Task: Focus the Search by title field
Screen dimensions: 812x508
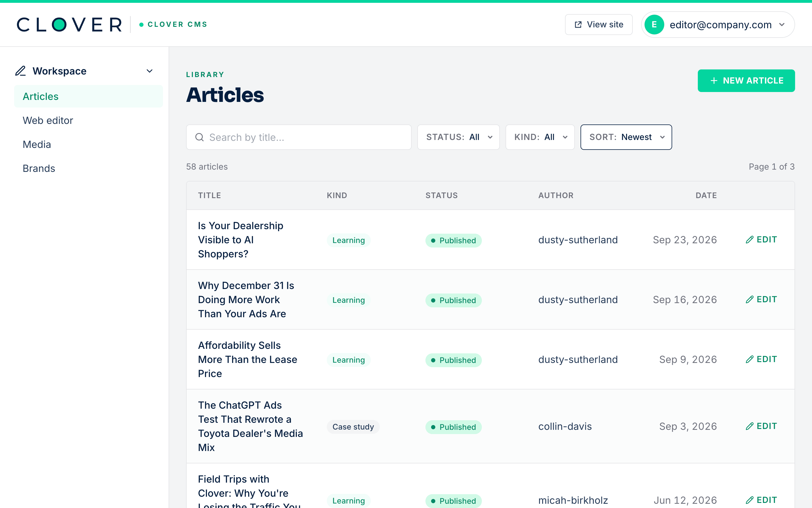Action: (x=299, y=137)
